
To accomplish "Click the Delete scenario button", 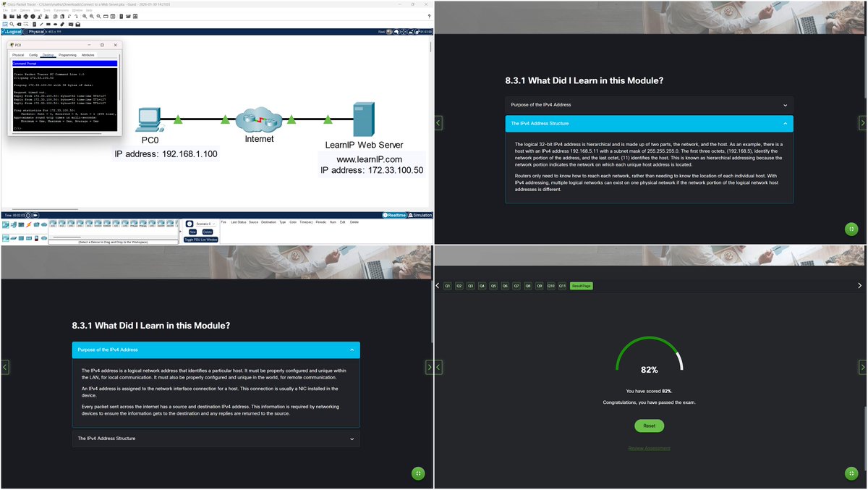I will pos(208,232).
